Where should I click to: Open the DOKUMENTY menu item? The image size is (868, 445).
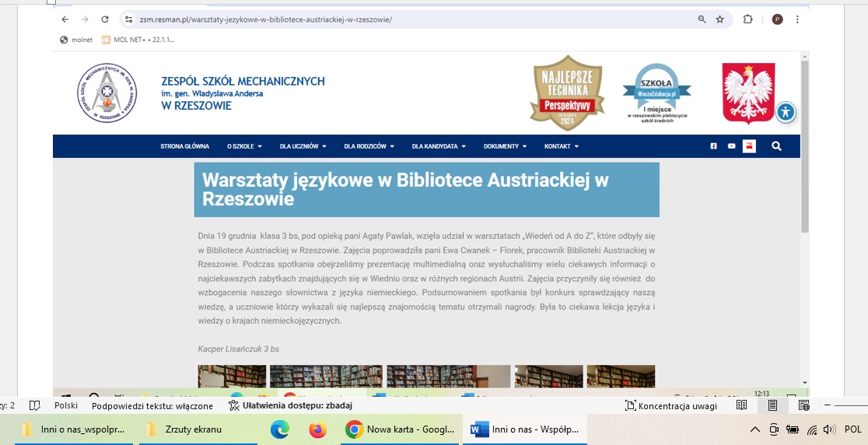click(x=505, y=146)
